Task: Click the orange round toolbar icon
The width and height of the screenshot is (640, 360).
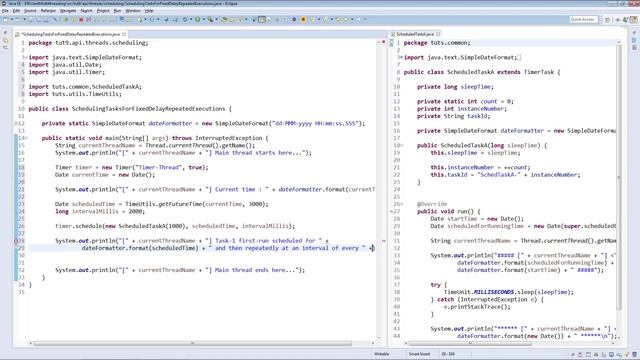Action: point(303,19)
